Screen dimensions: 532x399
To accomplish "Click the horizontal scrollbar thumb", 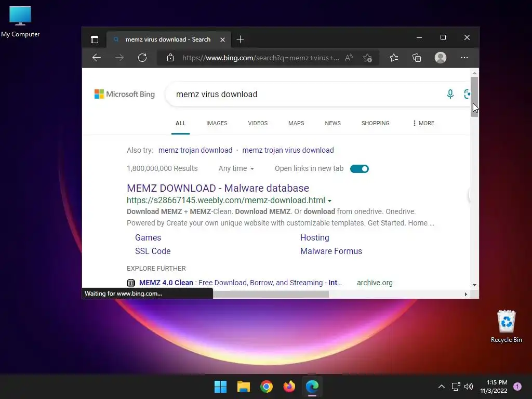I will (271, 294).
